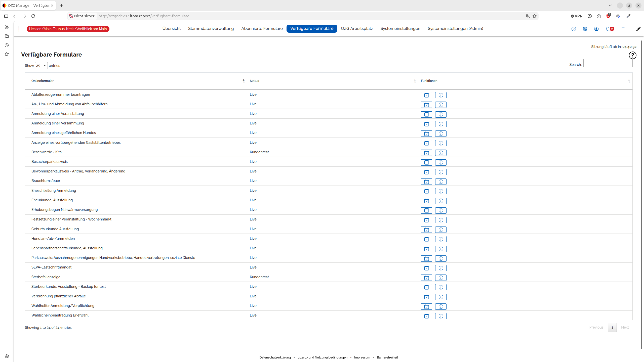
Task: Click the info icon for Beschwerde - Kita
Action: coord(441,153)
